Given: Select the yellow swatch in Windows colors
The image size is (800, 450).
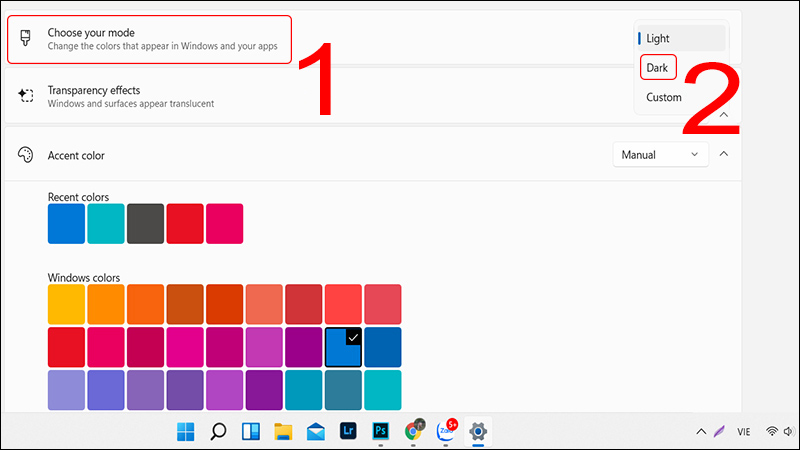Looking at the screenshot, I should point(67,303).
